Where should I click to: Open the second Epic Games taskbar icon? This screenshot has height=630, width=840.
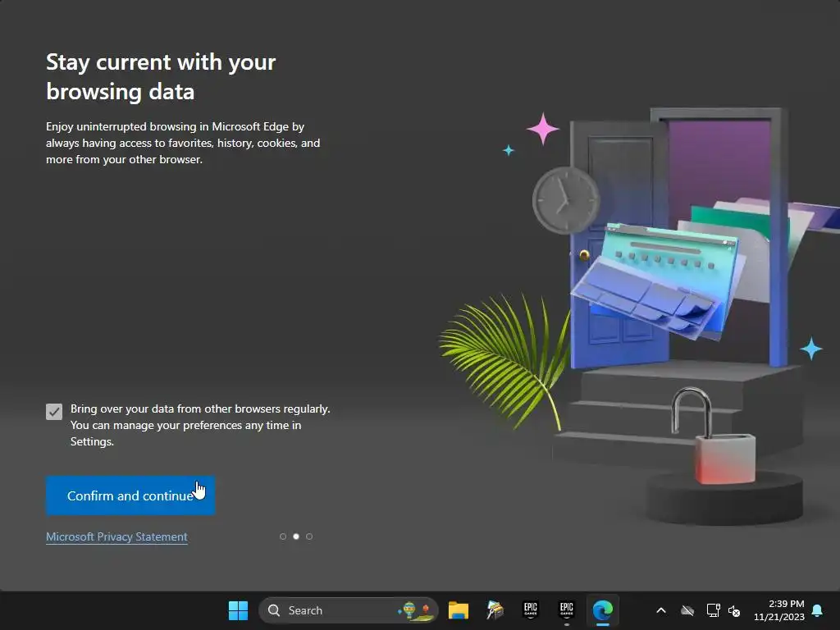pyautogui.click(x=566, y=610)
